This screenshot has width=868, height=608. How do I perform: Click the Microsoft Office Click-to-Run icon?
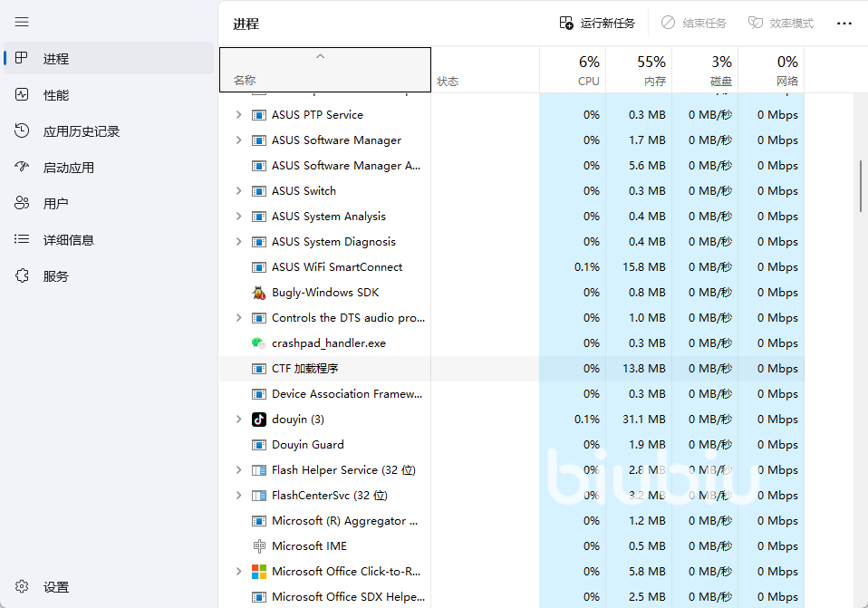click(x=259, y=572)
